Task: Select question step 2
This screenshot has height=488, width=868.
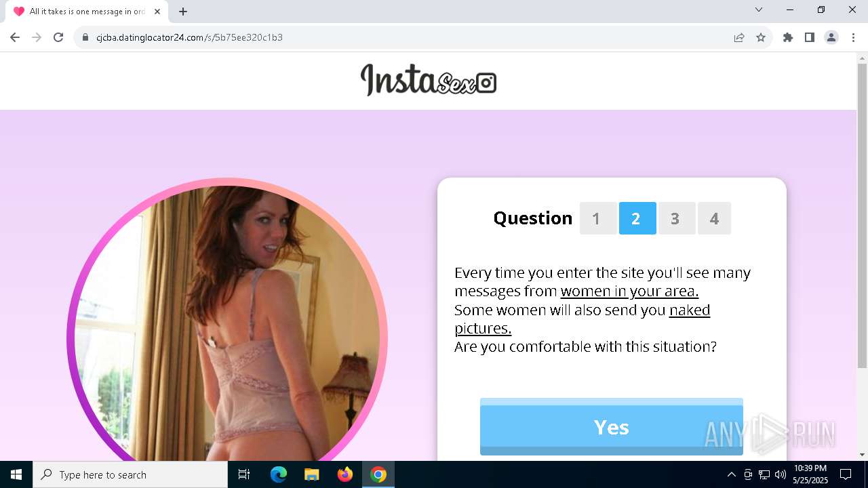Action: click(x=637, y=218)
